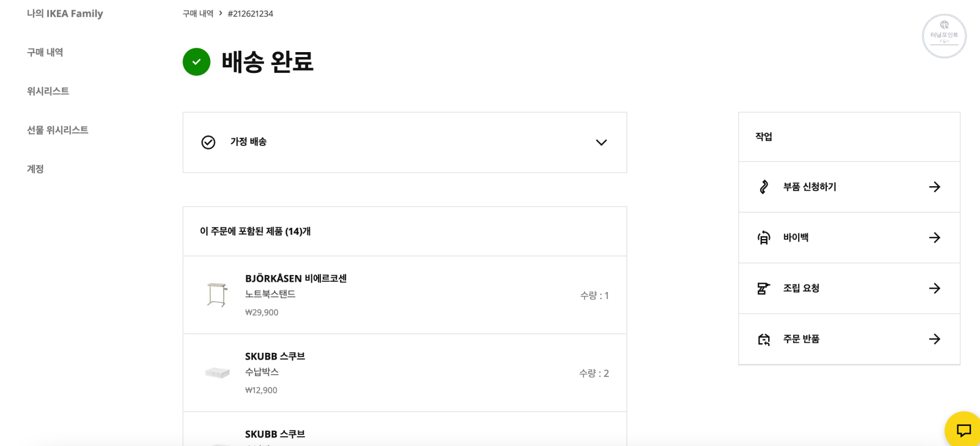Image resolution: width=980 pixels, height=446 pixels.
Task: Click the check circle icon beside 가정 배송
Action: click(x=208, y=142)
